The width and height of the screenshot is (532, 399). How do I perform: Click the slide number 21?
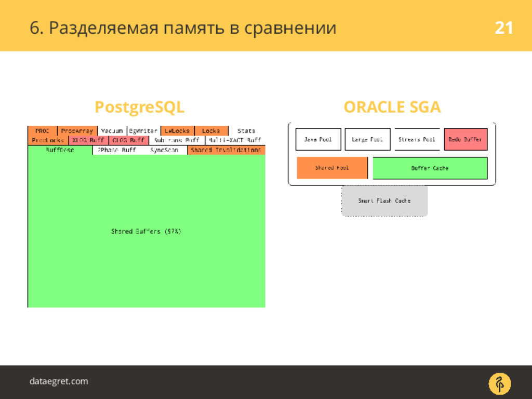pyautogui.click(x=503, y=28)
